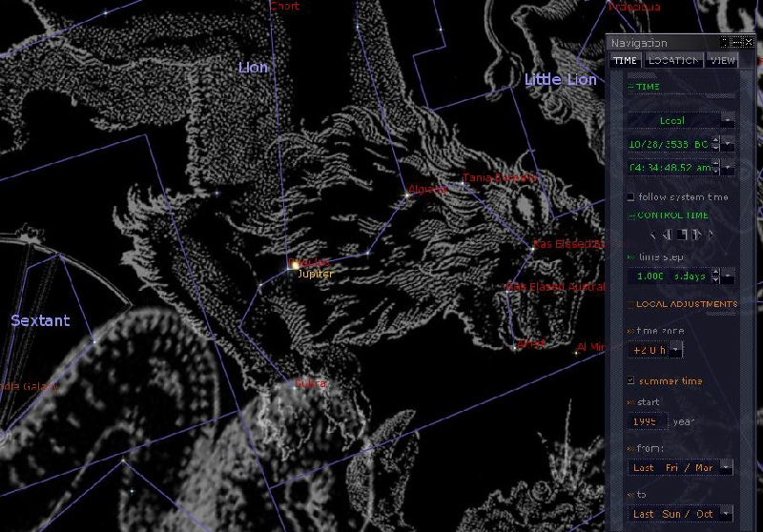The height and width of the screenshot is (532, 763).
Task: Increase the date with up spinner
Action: pos(715,140)
